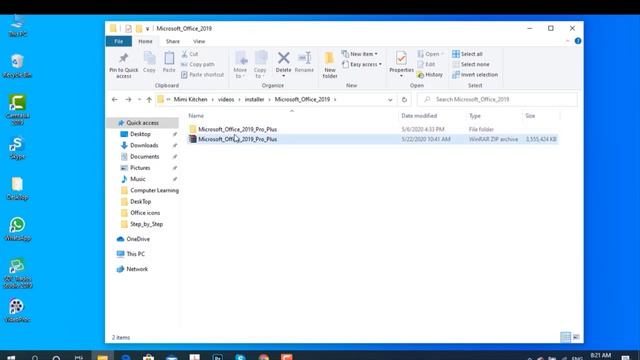Open file History
Image resolution: width=640 pixels, height=360 pixels.
click(430, 75)
